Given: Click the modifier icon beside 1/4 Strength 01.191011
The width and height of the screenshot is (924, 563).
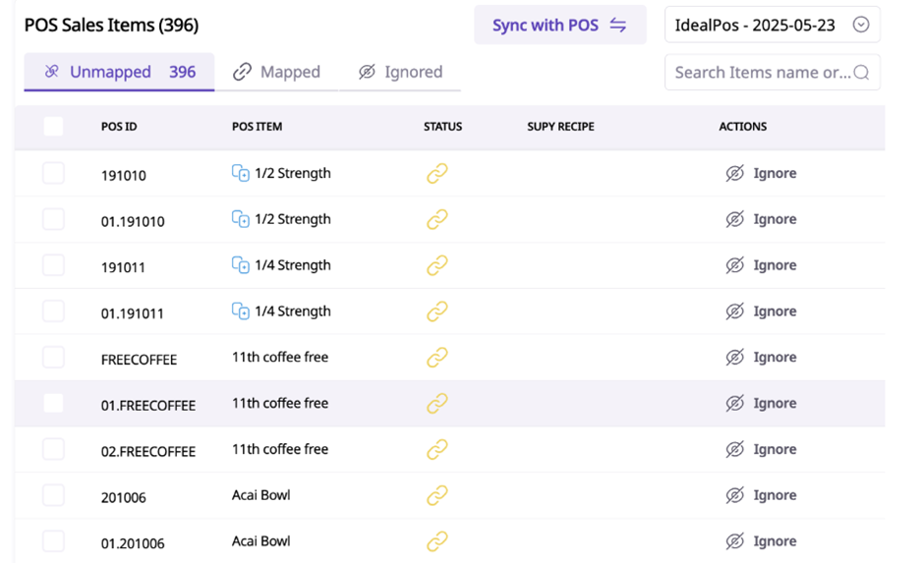Looking at the screenshot, I should pyautogui.click(x=240, y=311).
